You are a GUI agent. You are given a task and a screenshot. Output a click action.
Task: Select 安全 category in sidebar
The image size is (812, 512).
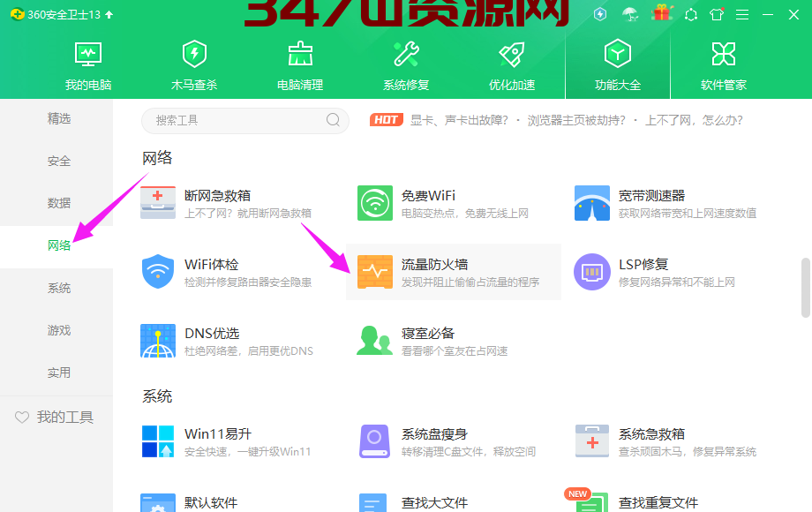pyautogui.click(x=59, y=161)
